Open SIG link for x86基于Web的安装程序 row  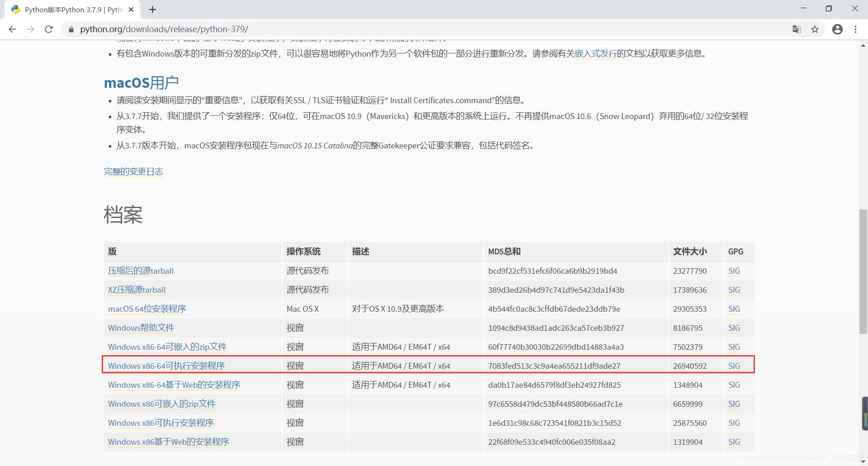pos(734,442)
